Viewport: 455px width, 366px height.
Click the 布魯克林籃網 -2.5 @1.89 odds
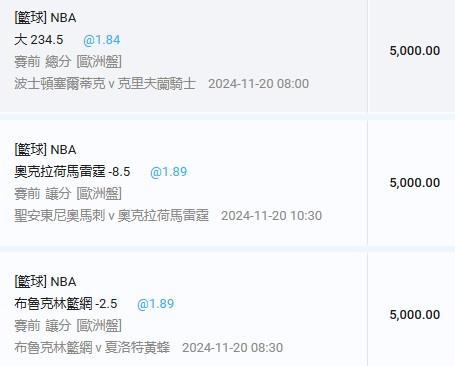[x=156, y=304]
